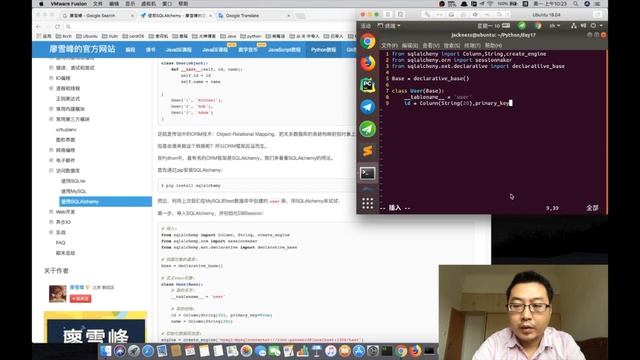
Task: Open the green paper-plane app in Ubuntu dock
Action: [367, 129]
